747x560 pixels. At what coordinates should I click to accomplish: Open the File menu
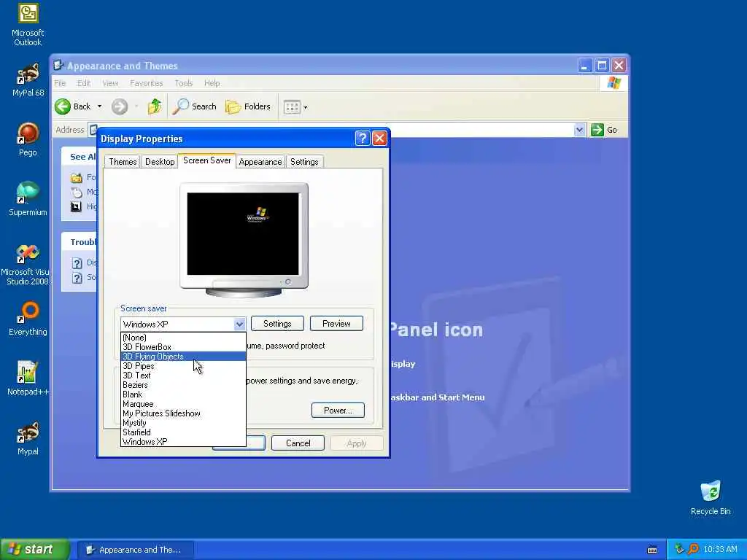[60, 83]
